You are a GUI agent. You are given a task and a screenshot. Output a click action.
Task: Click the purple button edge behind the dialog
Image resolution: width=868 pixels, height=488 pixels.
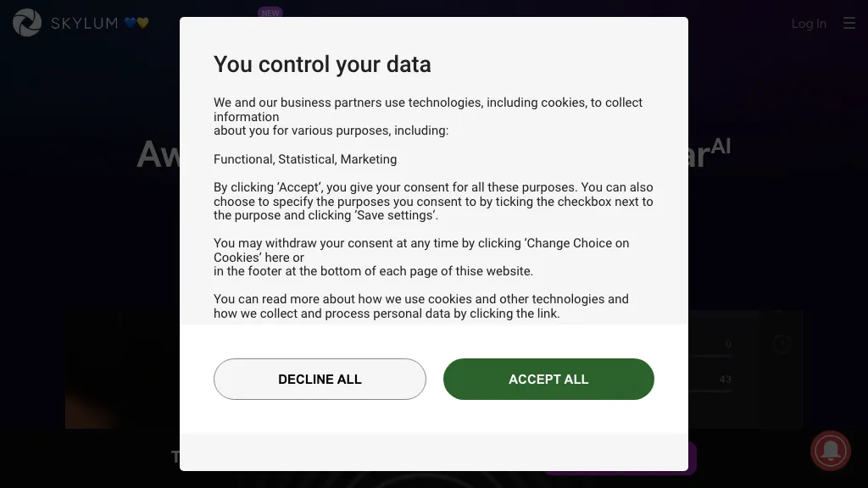[693, 458]
